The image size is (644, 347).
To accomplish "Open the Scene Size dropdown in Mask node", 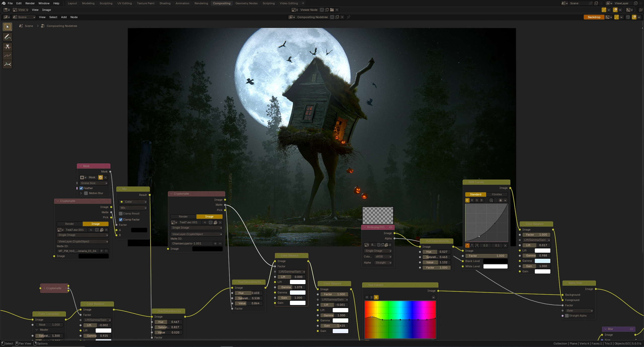I will 94,183.
